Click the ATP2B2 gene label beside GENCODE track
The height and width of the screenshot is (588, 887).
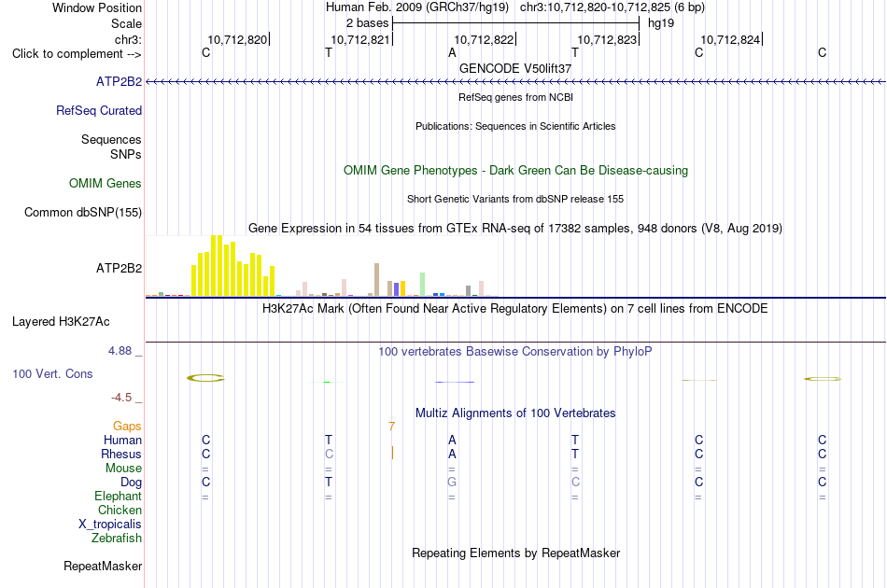click(119, 81)
